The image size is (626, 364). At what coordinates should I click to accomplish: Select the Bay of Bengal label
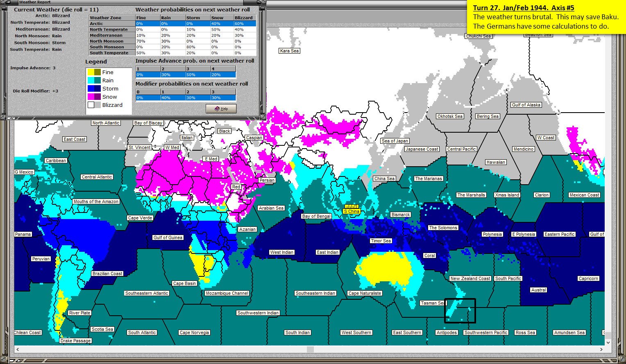coord(316,216)
